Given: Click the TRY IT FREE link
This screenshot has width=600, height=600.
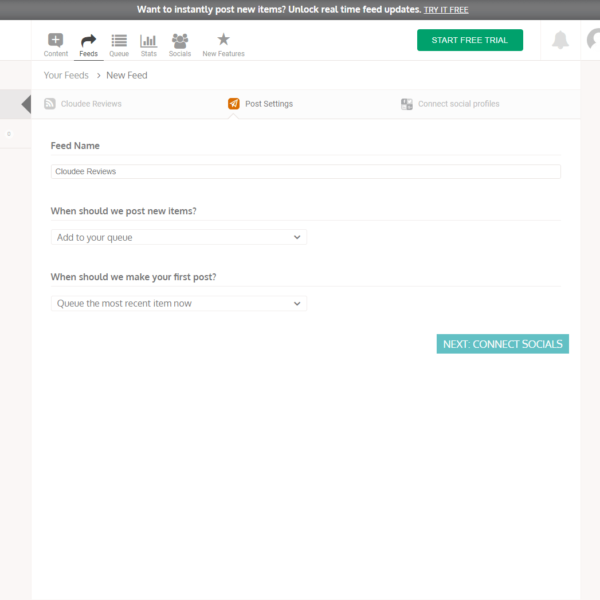Looking at the screenshot, I should (446, 10).
